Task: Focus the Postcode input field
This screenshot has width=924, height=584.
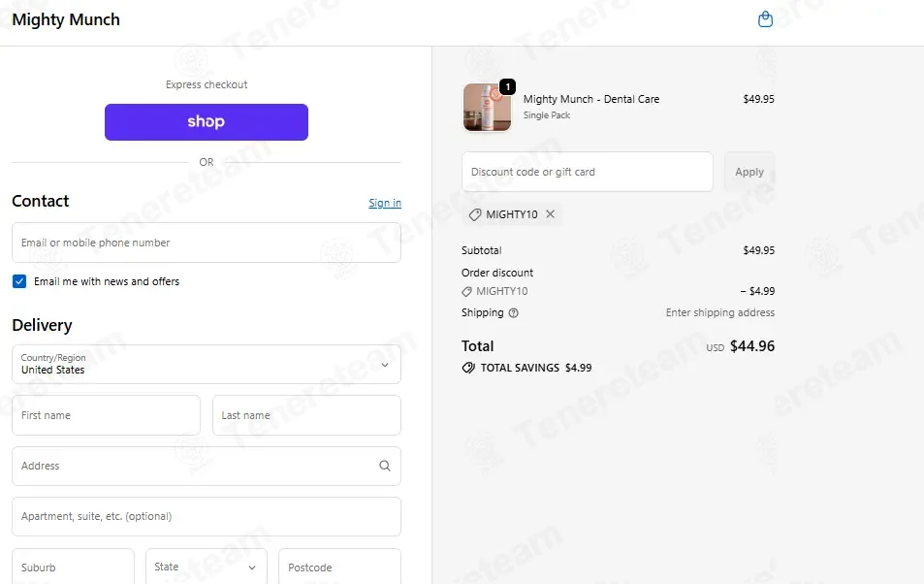Action: click(x=339, y=567)
